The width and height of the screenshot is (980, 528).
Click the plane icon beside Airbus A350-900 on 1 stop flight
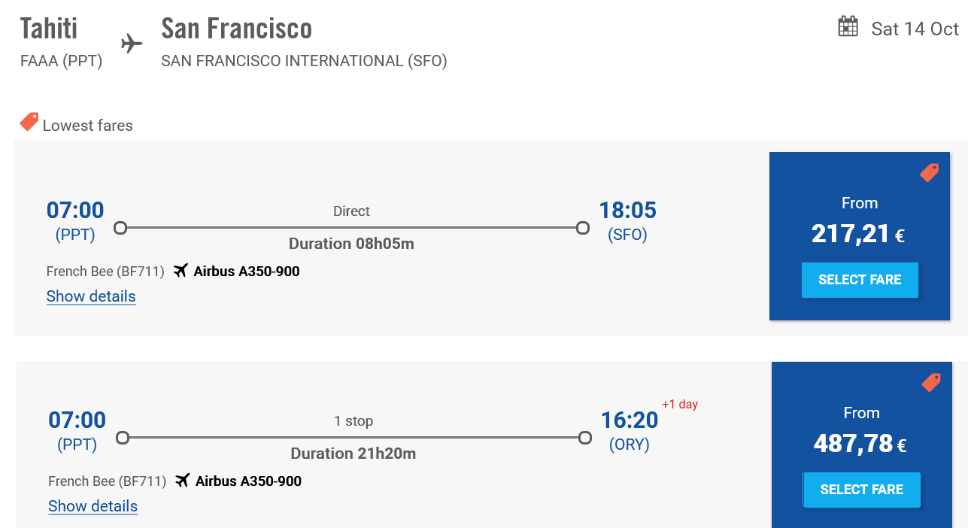click(182, 480)
